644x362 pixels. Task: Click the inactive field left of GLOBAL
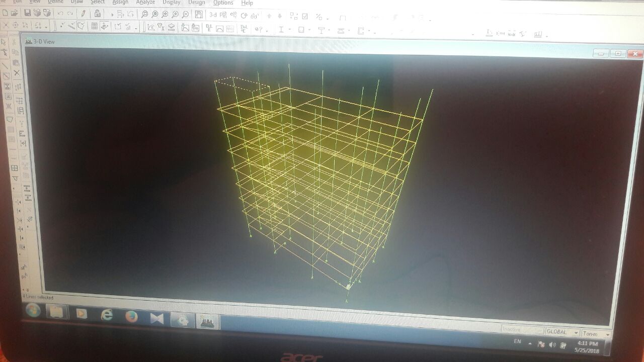tap(522, 330)
